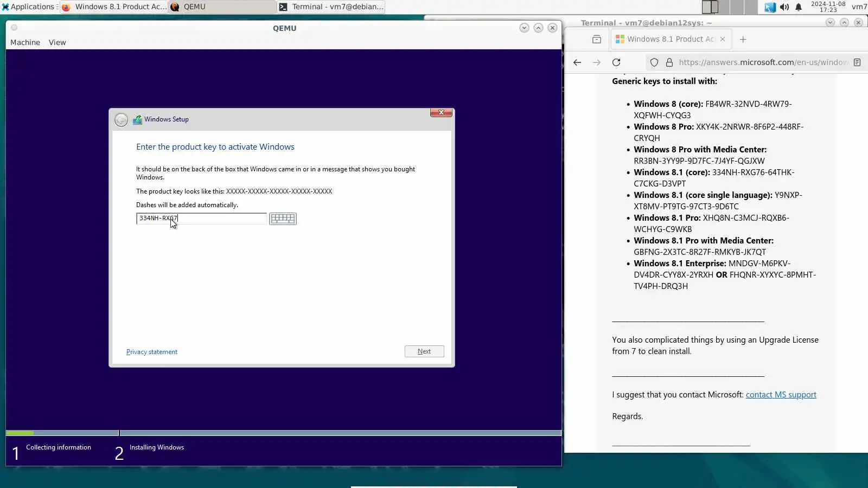Viewport: 868px width, 488px height.
Task: Click the 'Installing Windows' step label
Action: tap(157, 447)
